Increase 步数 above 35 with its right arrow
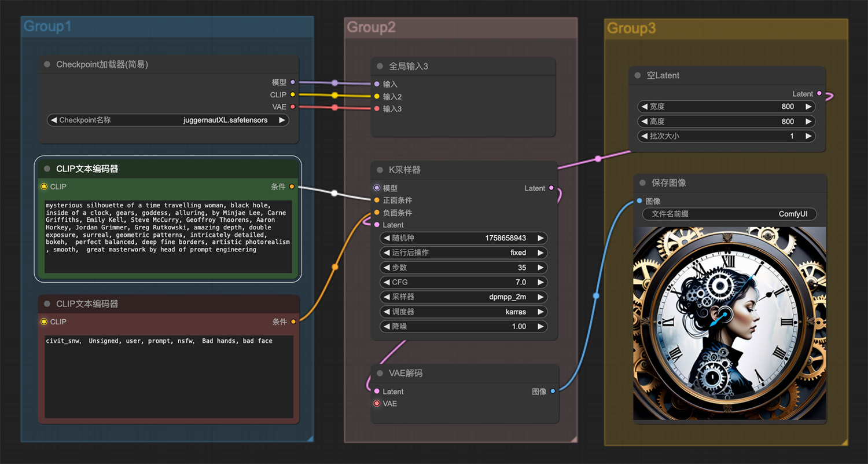The width and height of the screenshot is (868, 464). pos(540,268)
